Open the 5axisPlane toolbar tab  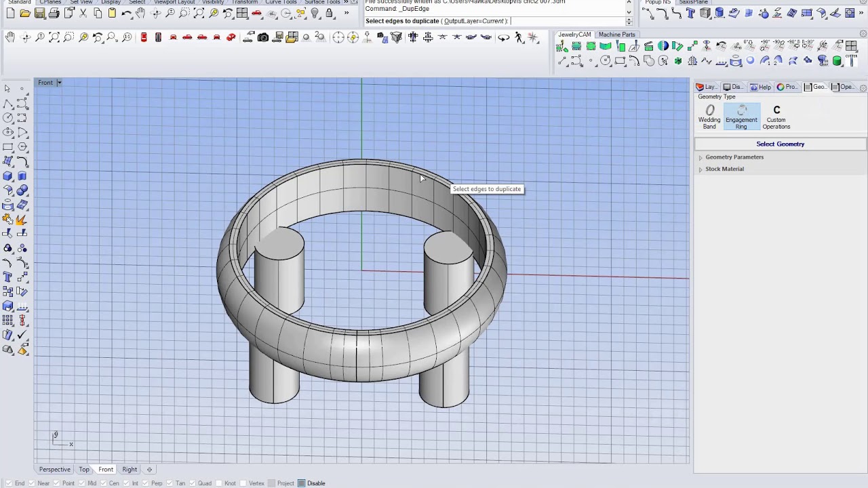point(693,2)
